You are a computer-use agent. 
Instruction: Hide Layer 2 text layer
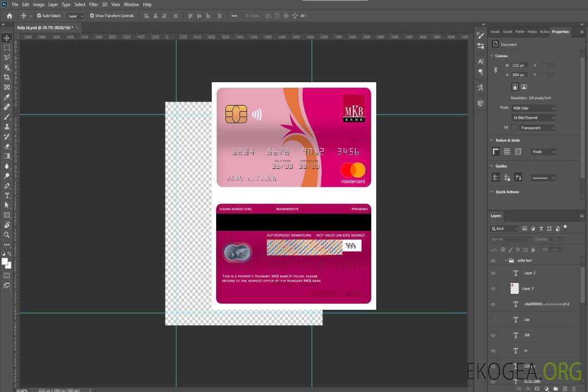(493, 273)
